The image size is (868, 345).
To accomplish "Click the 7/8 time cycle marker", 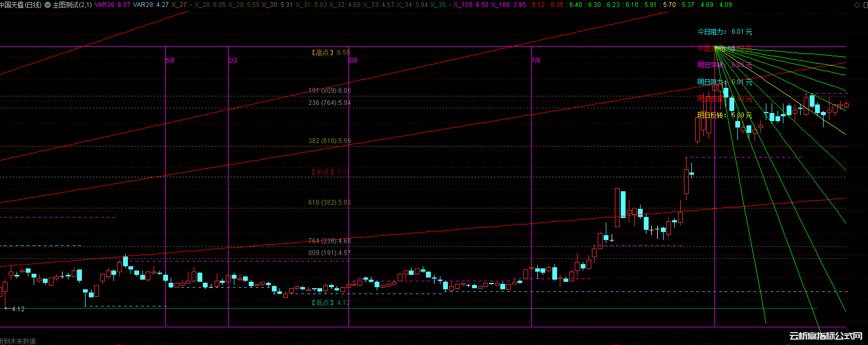I will pyautogui.click(x=536, y=61).
